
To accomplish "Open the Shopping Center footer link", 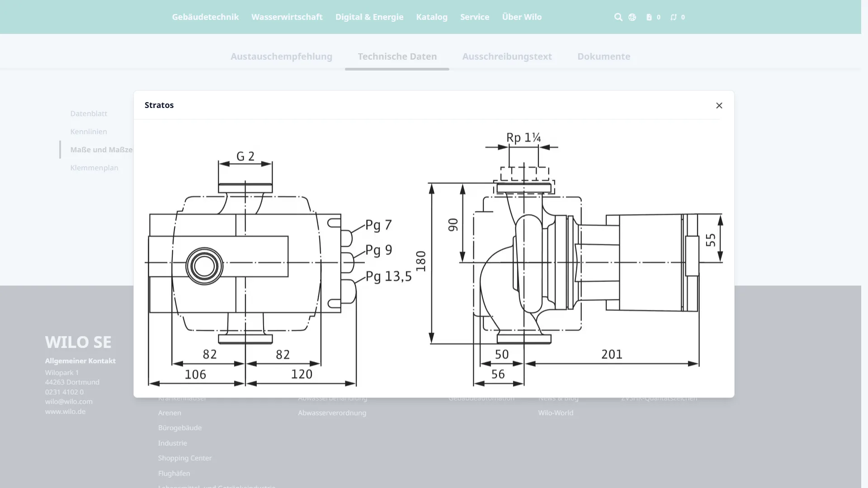I will [x=185, y=458].
